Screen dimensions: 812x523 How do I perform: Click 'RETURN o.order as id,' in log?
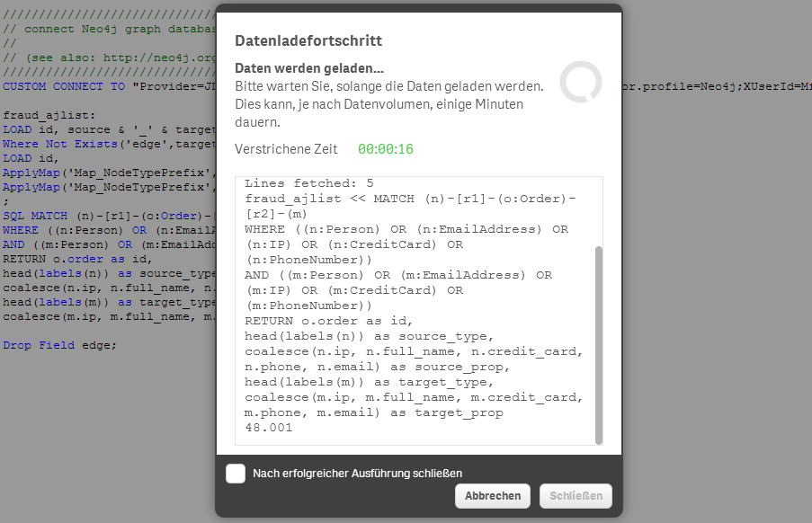[328, 321]
